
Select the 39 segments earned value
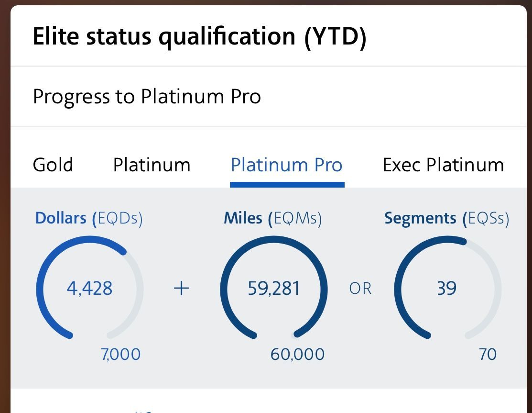click(x=446, y=289)
